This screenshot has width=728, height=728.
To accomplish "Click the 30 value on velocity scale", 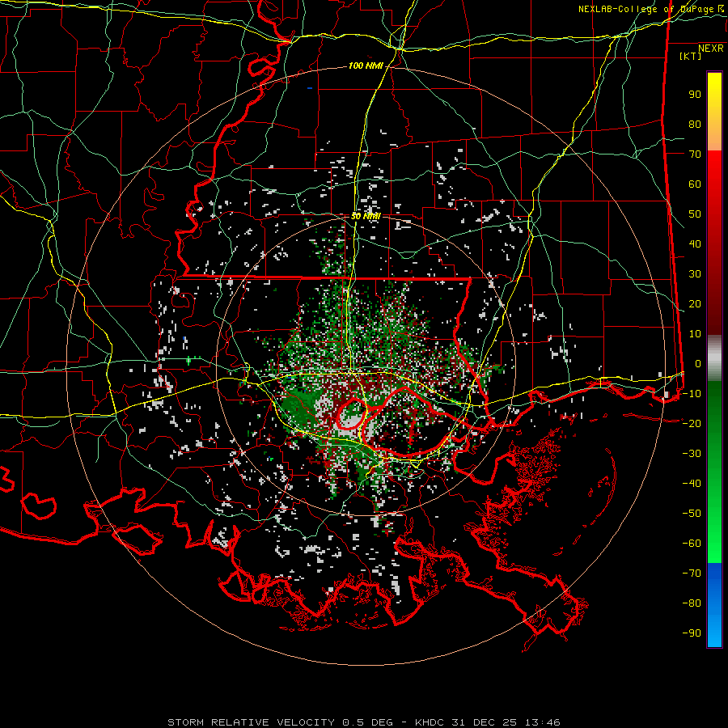I will point(695,274).
